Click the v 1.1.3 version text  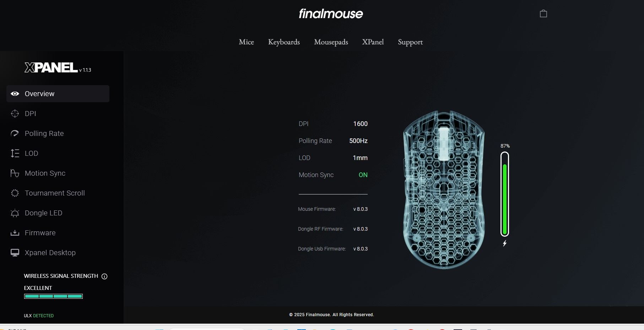pyautogui.click(x=85, y=70)
